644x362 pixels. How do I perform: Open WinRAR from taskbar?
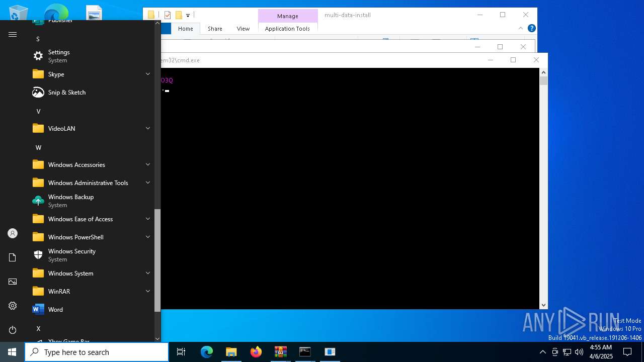(x=280, y=352)
